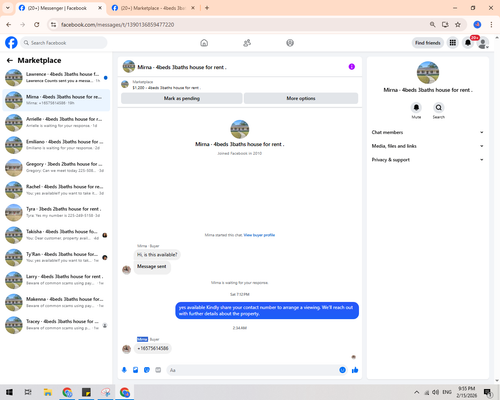This screenshot has height=400, width=500.
Task: Open a new browser tab
Action: pyautogui.click(x=207, y=8)
